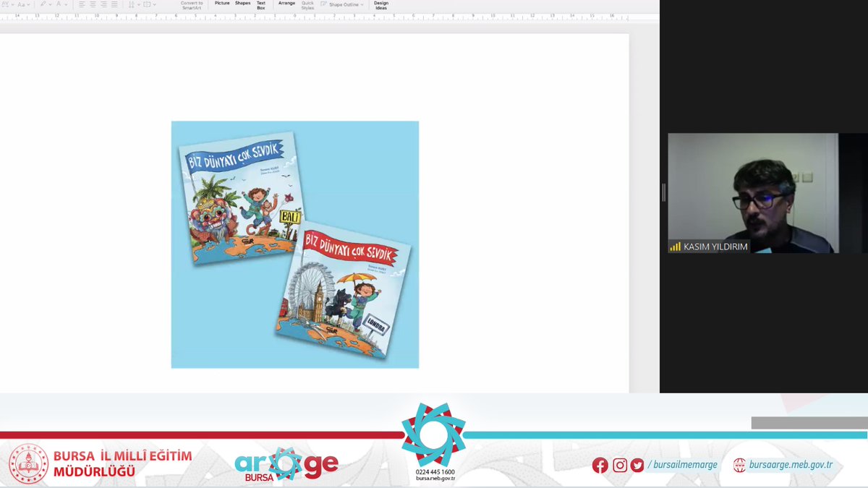Center align text

tap(93, 4)
